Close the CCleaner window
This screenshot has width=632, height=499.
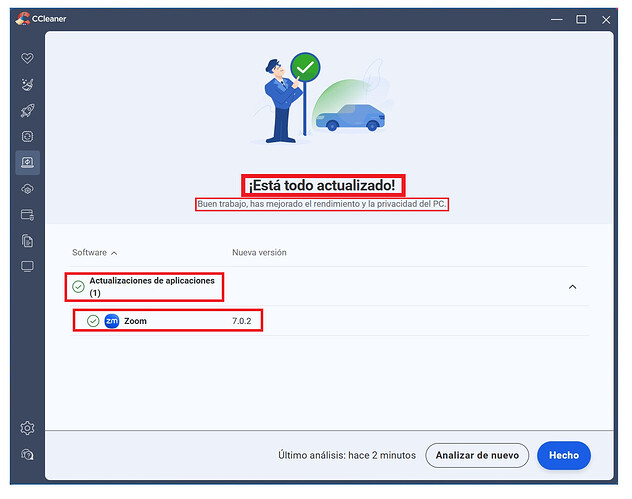[x=606, y=20]
